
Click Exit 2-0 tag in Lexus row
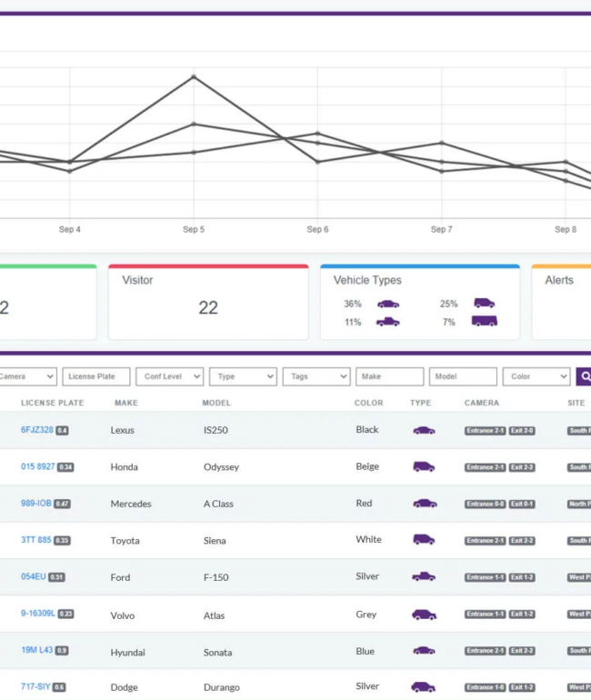(x=522, y=431)
